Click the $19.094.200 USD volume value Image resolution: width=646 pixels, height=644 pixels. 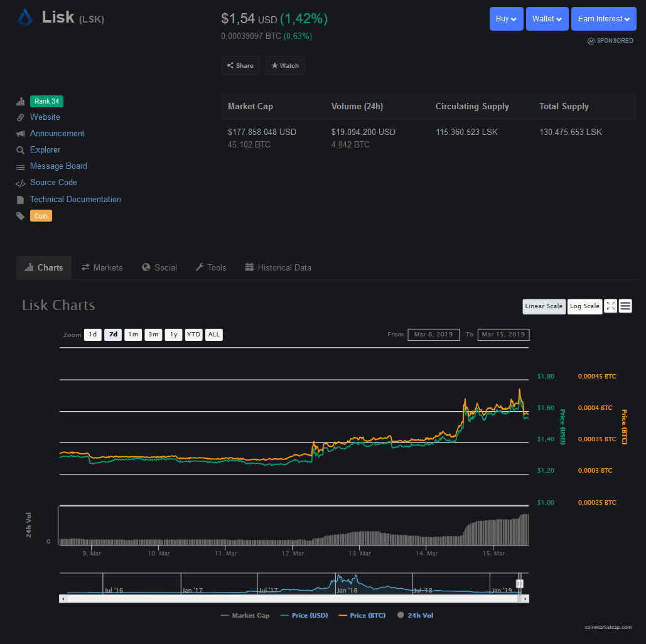tap(363, 132)
